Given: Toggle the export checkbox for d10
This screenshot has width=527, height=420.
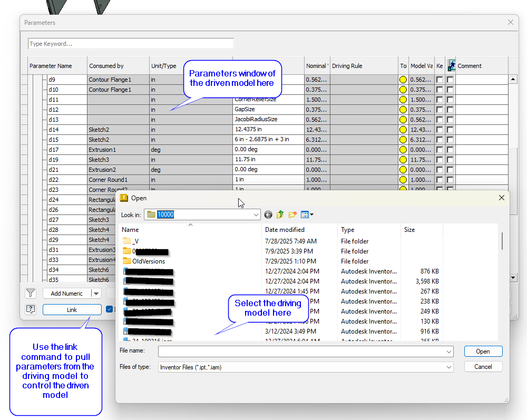Looking at the screenshot, I should click(x=451, y=90).
